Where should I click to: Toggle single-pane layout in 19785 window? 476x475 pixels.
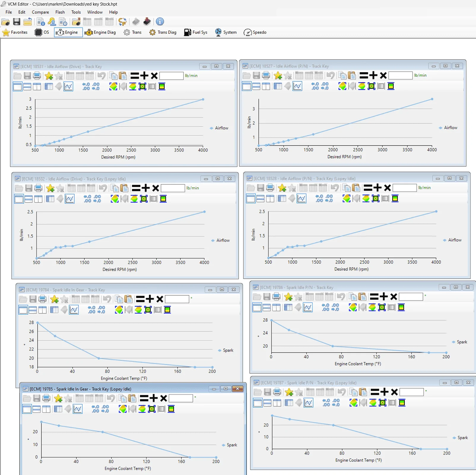[x=27, y=409]
